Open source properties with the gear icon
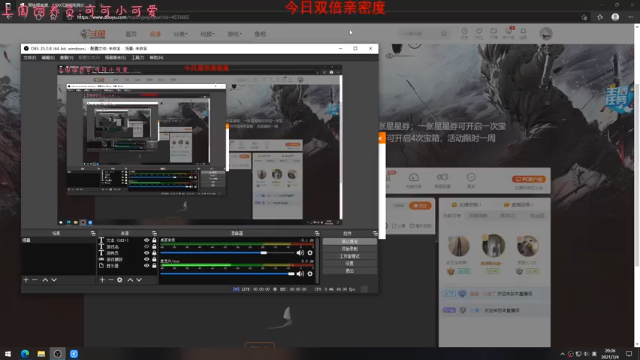 tap(120, 280)
